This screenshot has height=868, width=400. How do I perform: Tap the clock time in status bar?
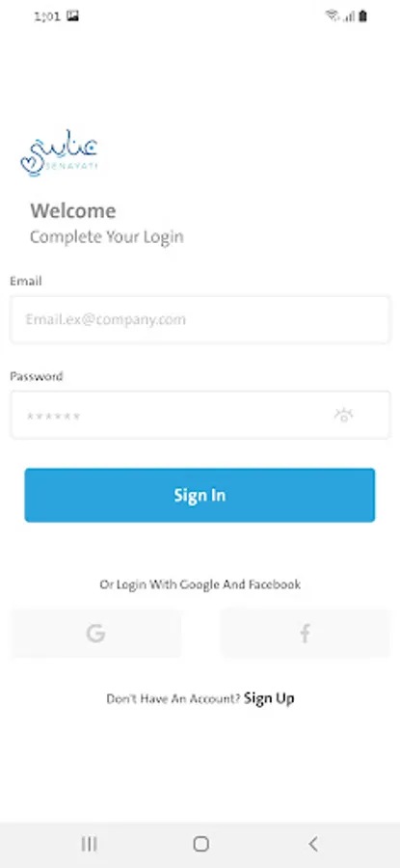(x=47, y=16)
